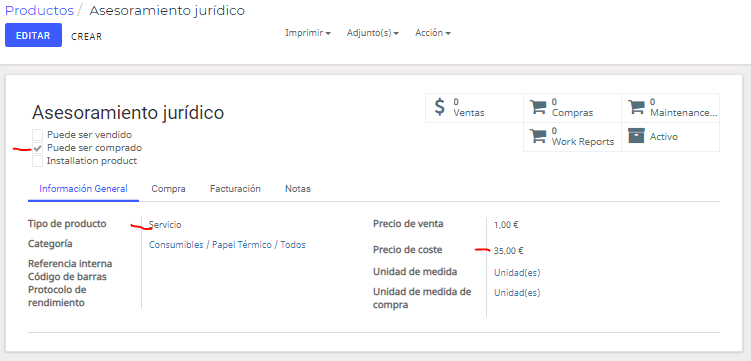The width and height of the screenshot is (751, 361).
Task: Open the Consumibles / Papel Térmico / Todos category link
Action: [227, 245]
